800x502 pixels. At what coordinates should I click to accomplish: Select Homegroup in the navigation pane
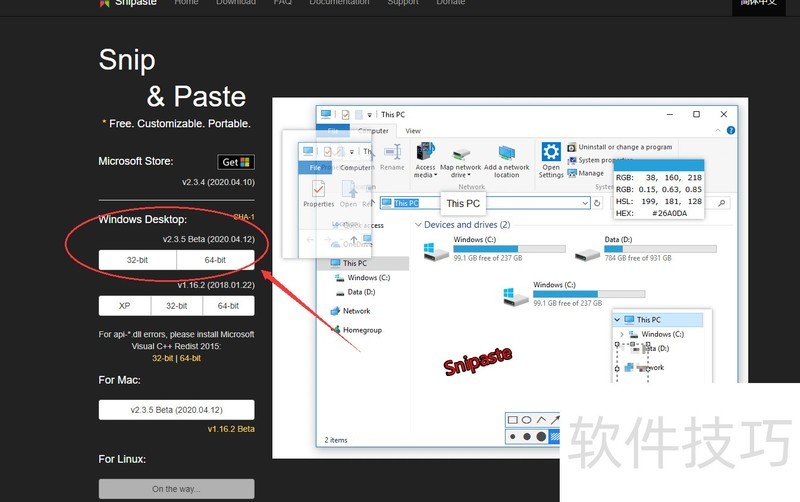[356, 330]
